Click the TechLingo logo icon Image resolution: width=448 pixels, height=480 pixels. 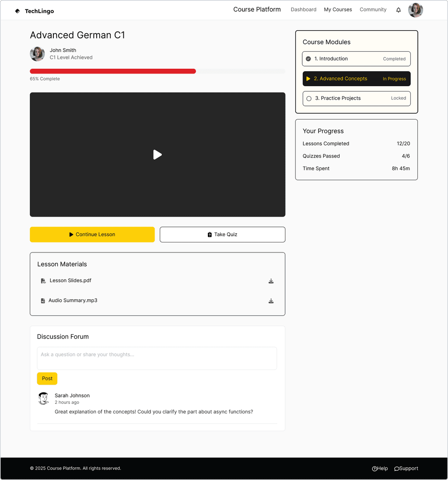pos(17,11)
